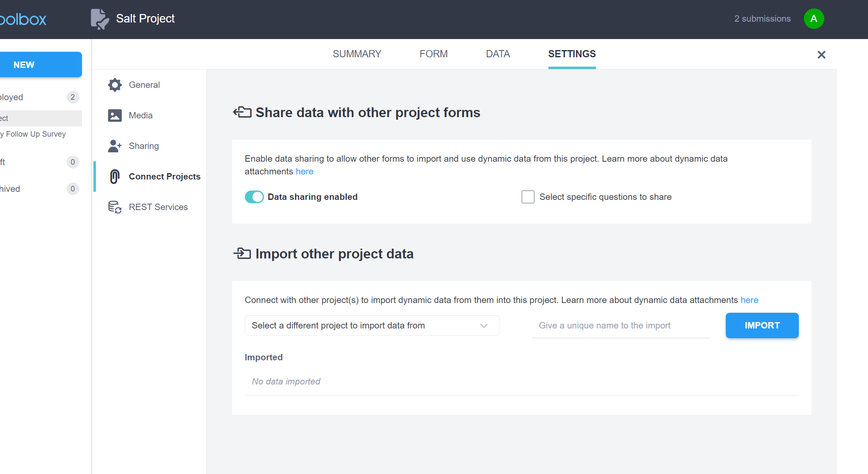Open the DATA tab
Screen dimensions: 868x474
tap(497, 54)
